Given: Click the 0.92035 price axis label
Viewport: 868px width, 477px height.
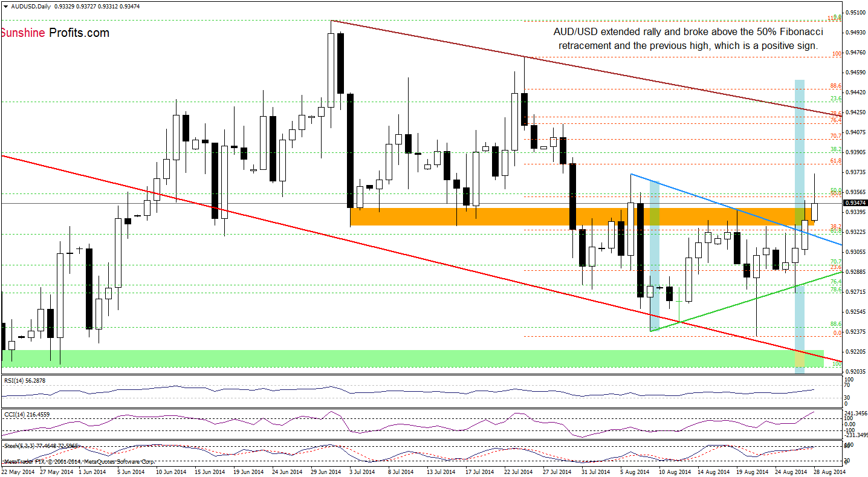Looking at the screenshot, I should (x=857, y=371).
